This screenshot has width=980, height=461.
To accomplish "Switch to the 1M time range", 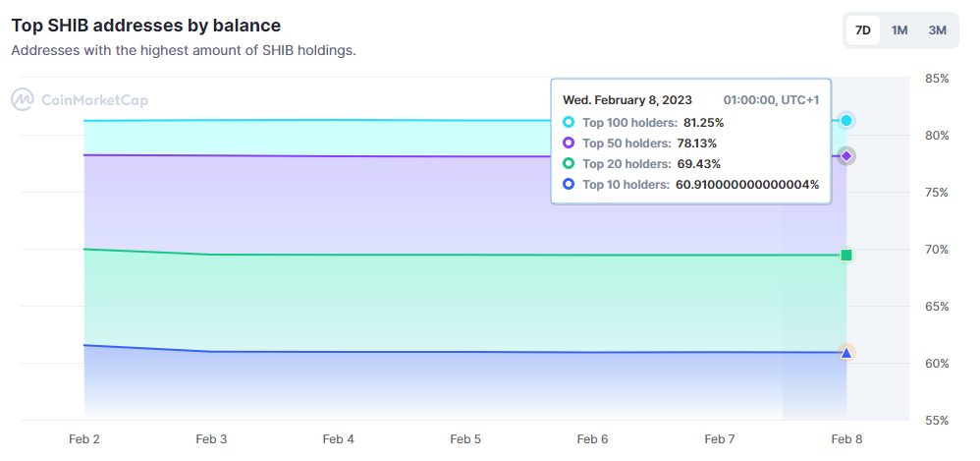I will 899,30.
